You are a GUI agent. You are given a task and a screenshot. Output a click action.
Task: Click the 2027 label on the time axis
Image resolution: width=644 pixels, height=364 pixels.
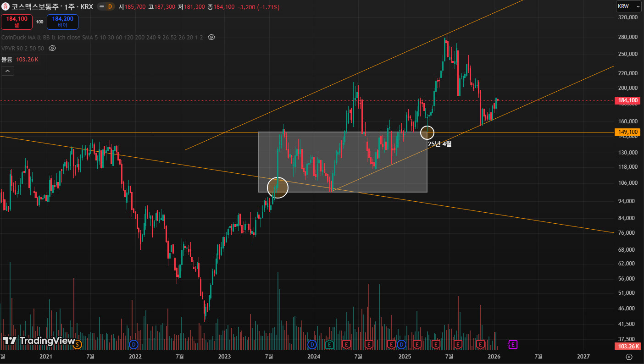coord(583,356)
